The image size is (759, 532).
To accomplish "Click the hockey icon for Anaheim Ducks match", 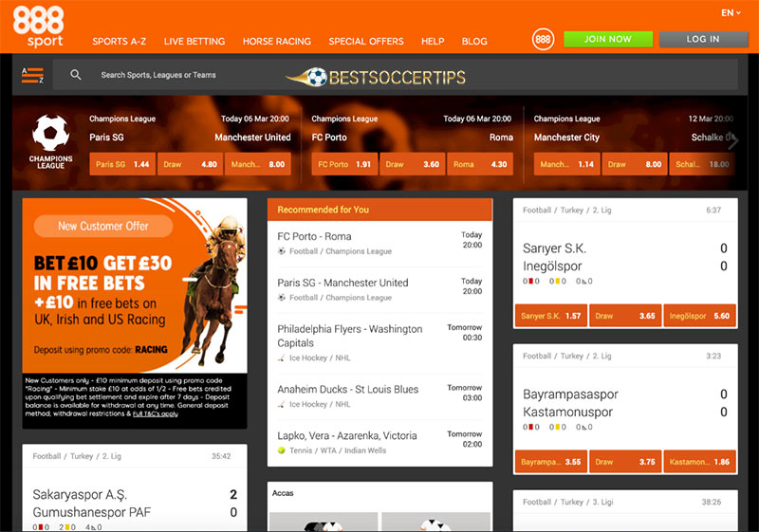I will (x=281, y=404).
